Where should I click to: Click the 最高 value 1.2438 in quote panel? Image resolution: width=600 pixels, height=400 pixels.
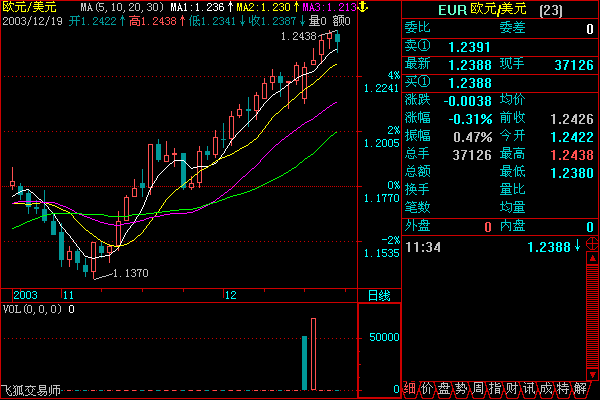point(572,155)
